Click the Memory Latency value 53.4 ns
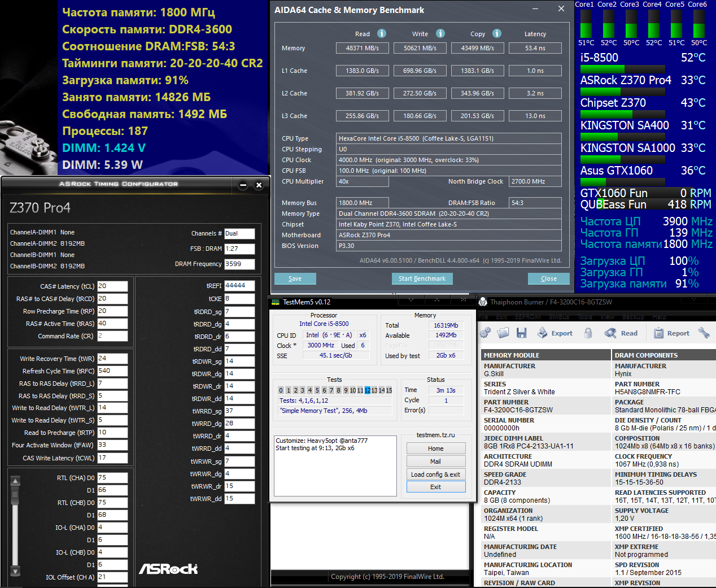This screenshot has height=588, width=716. (x=535, y=48)
